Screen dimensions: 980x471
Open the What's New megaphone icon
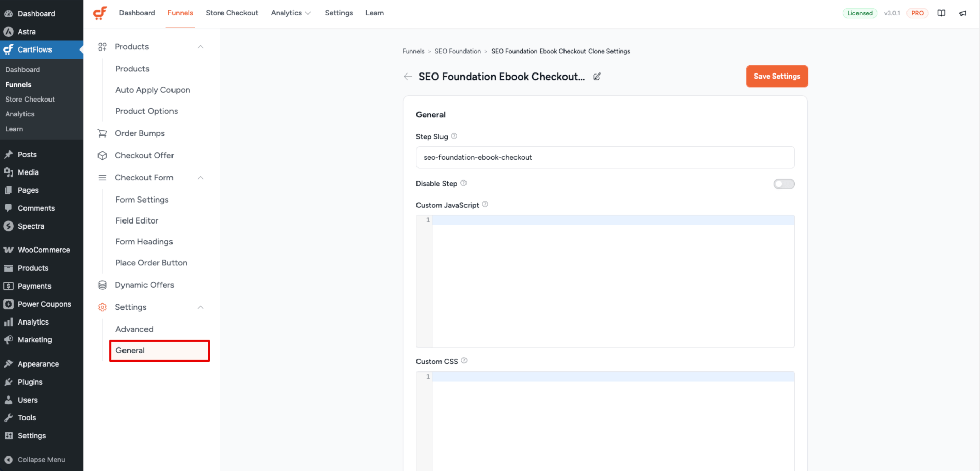(963, 13)
